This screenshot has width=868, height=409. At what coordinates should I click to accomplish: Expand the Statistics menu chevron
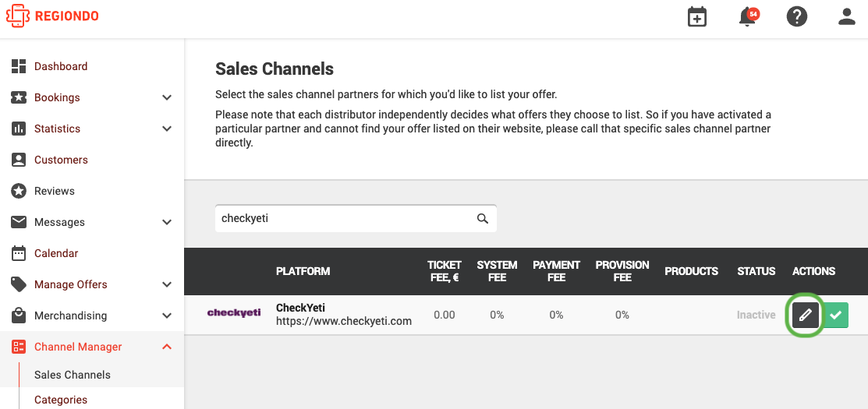[167, 129]
